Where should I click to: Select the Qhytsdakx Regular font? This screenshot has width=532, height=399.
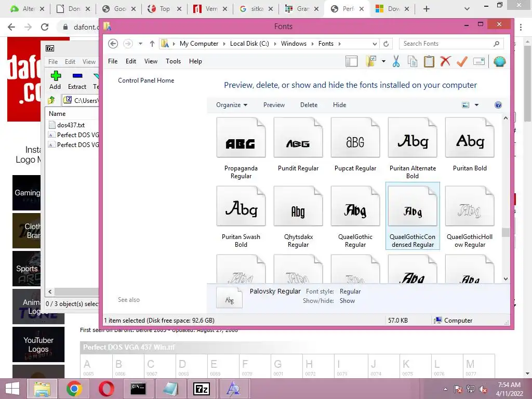[298, 217]
